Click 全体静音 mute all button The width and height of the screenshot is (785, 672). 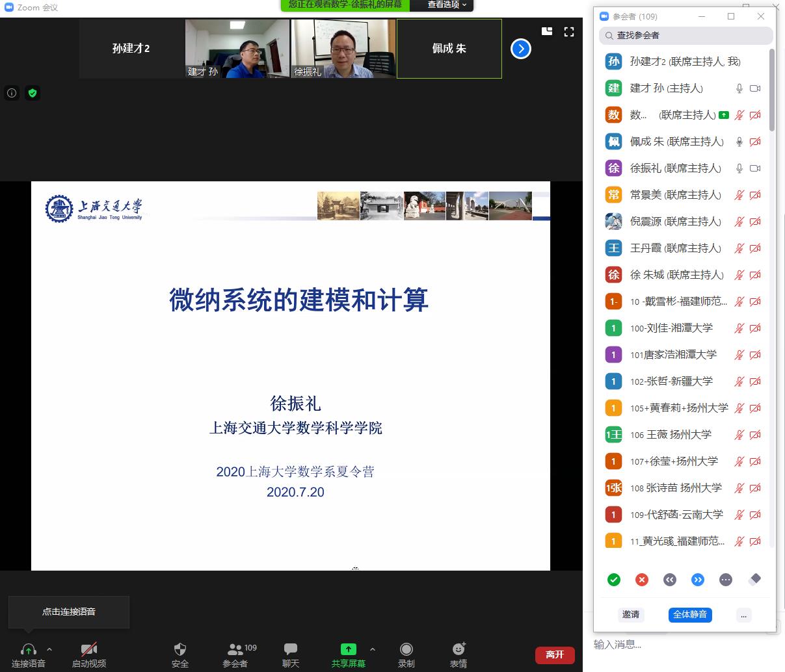pyautogui.click(x=689, y=615)
